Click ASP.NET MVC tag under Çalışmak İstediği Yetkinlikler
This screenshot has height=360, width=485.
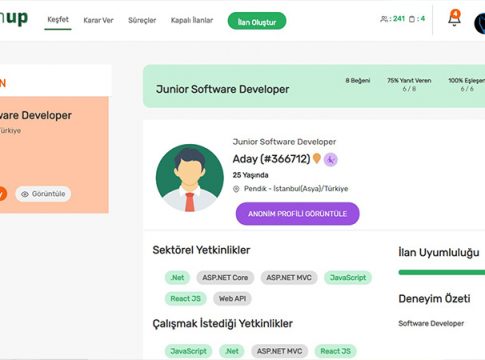point(279,351)
